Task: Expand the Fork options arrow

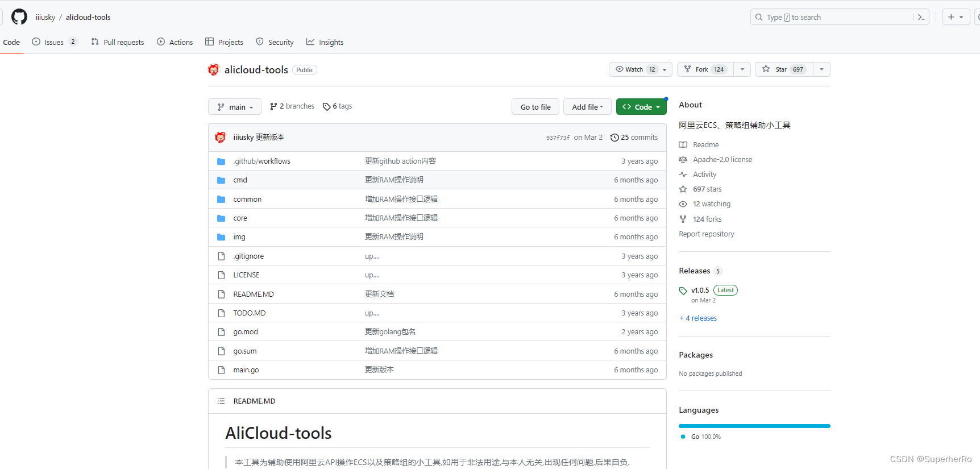Action: [x=742, y=69]
